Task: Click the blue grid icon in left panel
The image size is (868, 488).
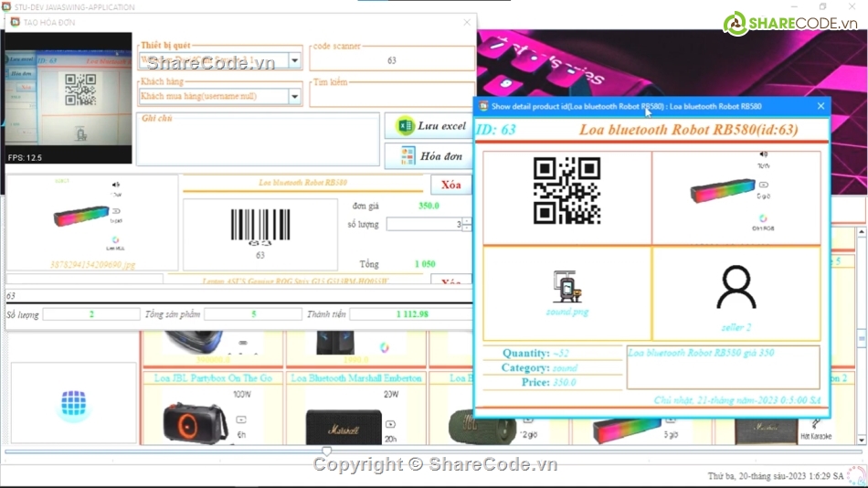Action: tap(74, 403)
